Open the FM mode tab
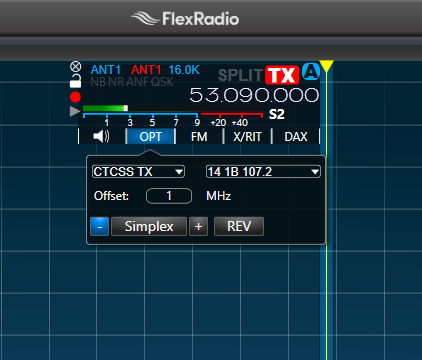Image resolution: width=422 pixels, height=360 pixels. (x=199, y=137)
